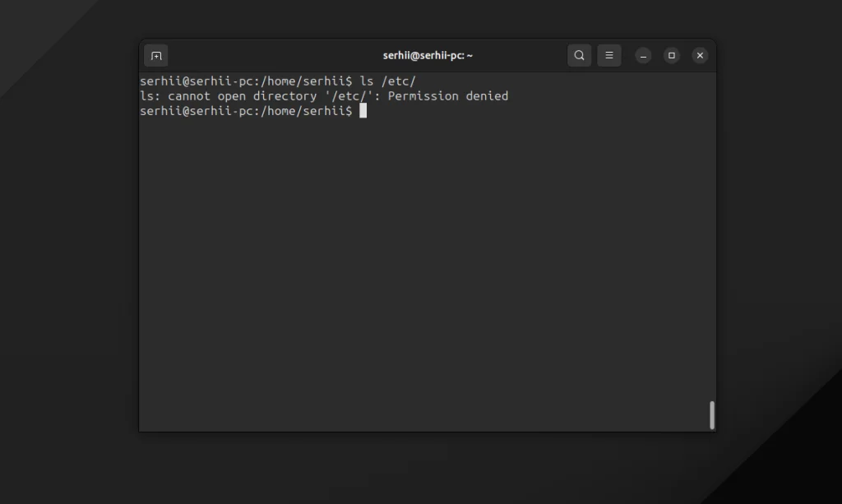Click the 'Permission denied' error message
The width and height of the screenshot is (842, 504).
click(448, 96)
